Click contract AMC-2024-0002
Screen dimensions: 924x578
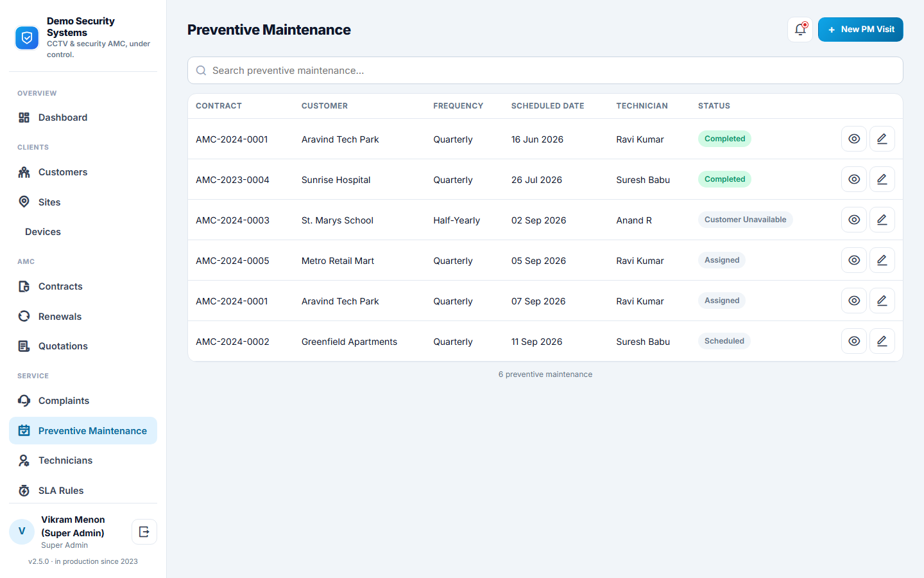pyautogui.click(x=232, y=342)
